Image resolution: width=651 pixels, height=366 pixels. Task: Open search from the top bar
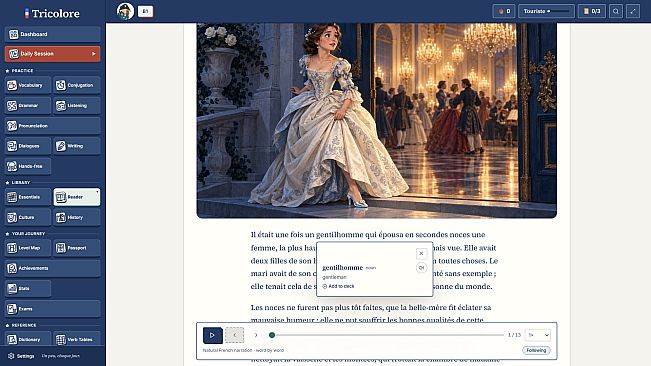coord(616,11)
